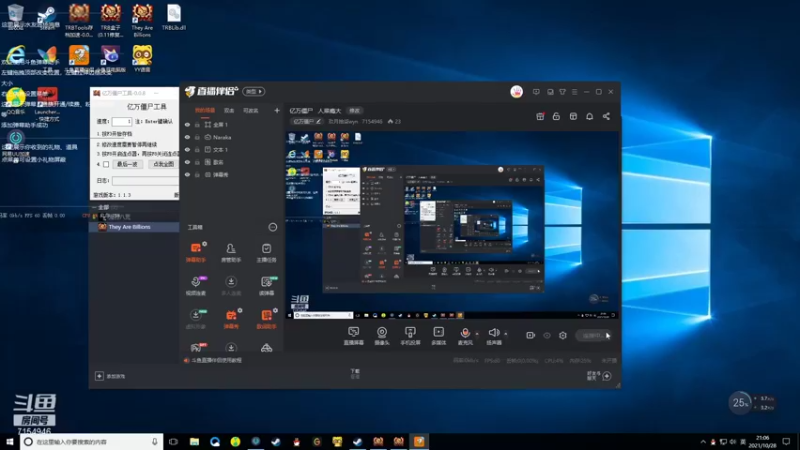Open the tutorial link with speaker icon
This screenshot has width=800, height=450.
coord(214,360)
